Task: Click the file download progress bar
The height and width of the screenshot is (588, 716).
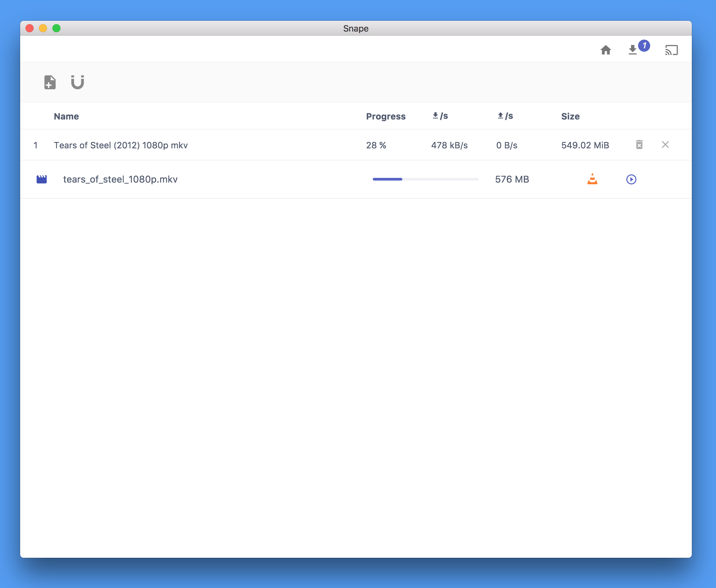Action: [x=425, y=179]
